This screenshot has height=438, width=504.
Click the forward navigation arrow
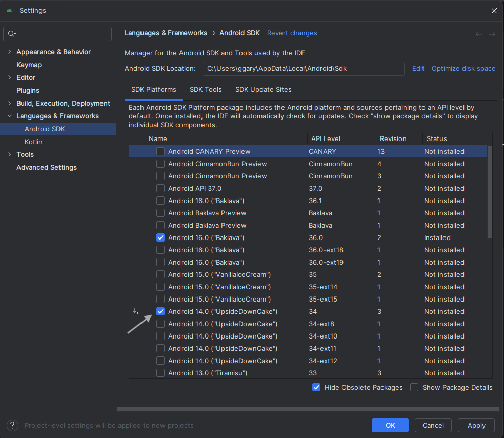pos(492,34)
